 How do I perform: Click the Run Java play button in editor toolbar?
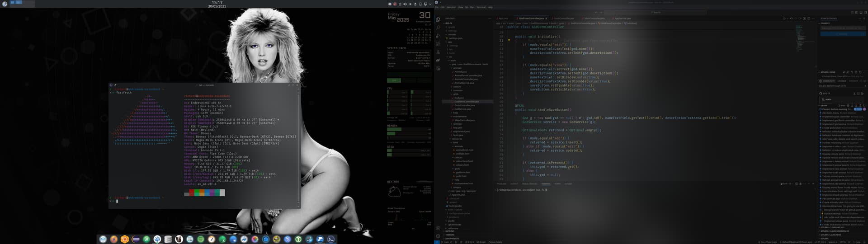(x=784, y=19)
